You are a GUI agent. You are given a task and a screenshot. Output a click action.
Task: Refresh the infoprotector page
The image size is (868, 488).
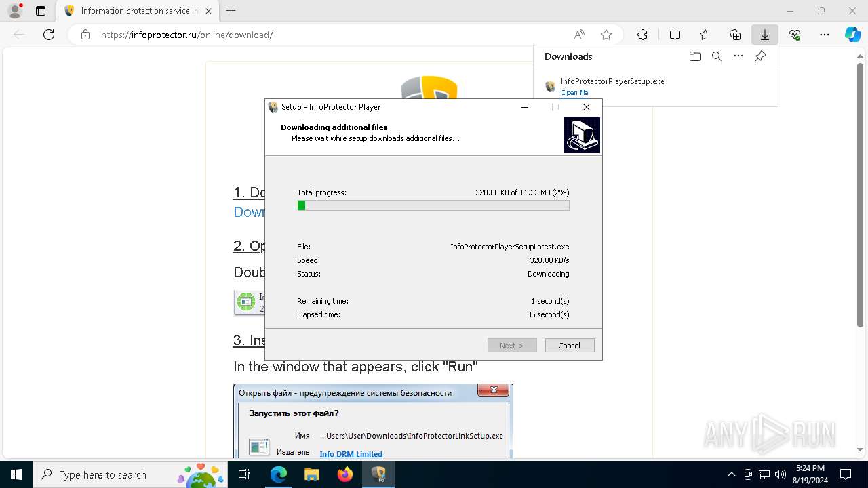tap(49, 35)
